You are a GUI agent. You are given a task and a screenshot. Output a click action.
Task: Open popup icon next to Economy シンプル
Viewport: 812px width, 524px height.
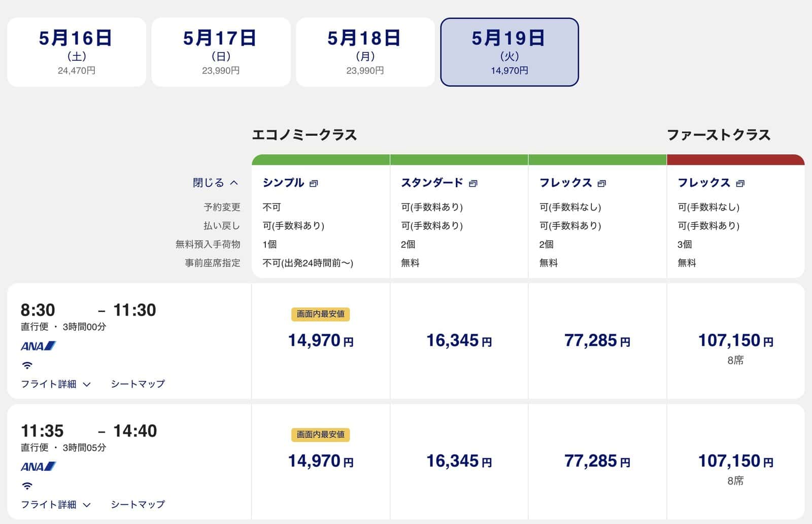(314, 184)
